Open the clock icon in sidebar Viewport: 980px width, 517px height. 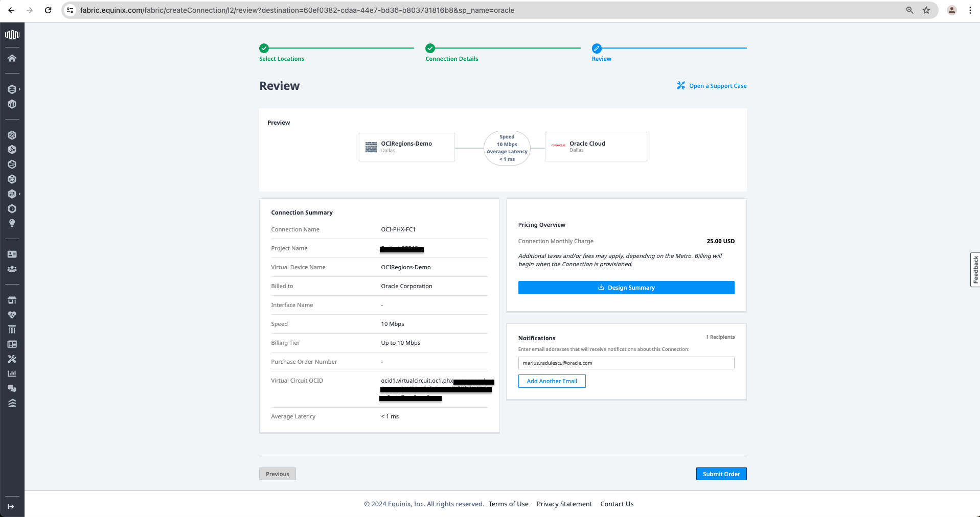click(x=12, y=208)
